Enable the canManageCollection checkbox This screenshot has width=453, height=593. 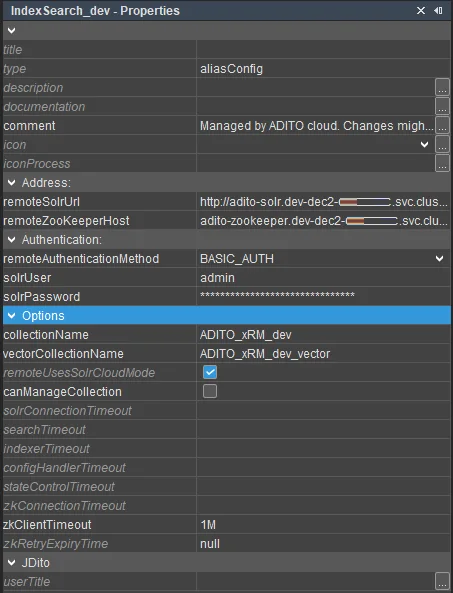(x=210, y=391)
